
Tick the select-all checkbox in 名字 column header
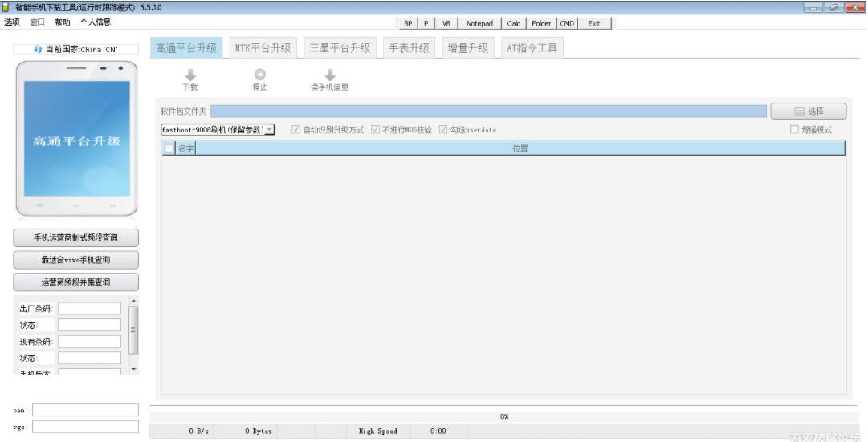tap(169, 148)
